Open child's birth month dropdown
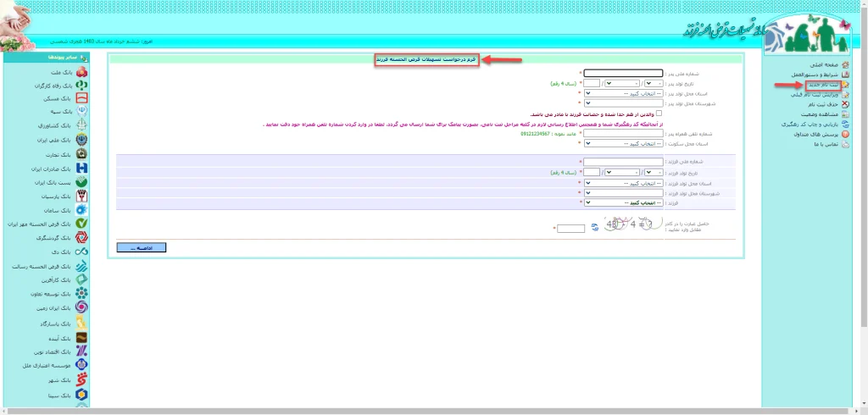Screen dimensions: 868x415 click(623, 172)
